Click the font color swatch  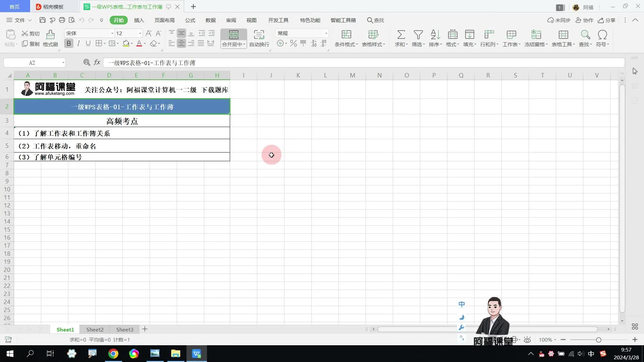point(139,44)
